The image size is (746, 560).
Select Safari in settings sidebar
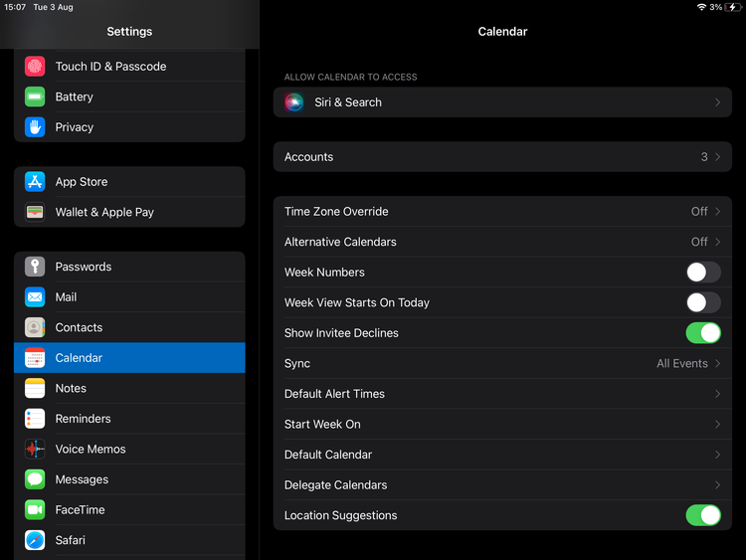[x=129, y=540]
